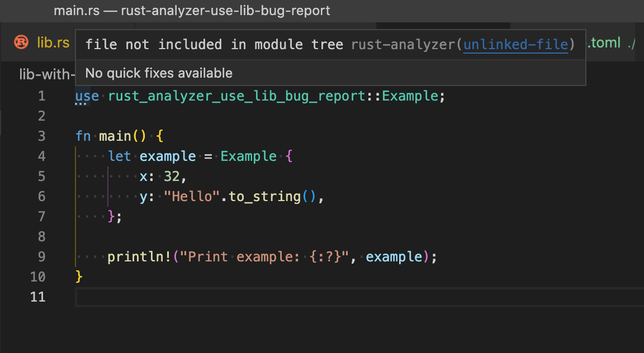The height and width of the screenshot is (353, 644).
Task: Click the fn keyword on line 3
Action: coord(83,136)
